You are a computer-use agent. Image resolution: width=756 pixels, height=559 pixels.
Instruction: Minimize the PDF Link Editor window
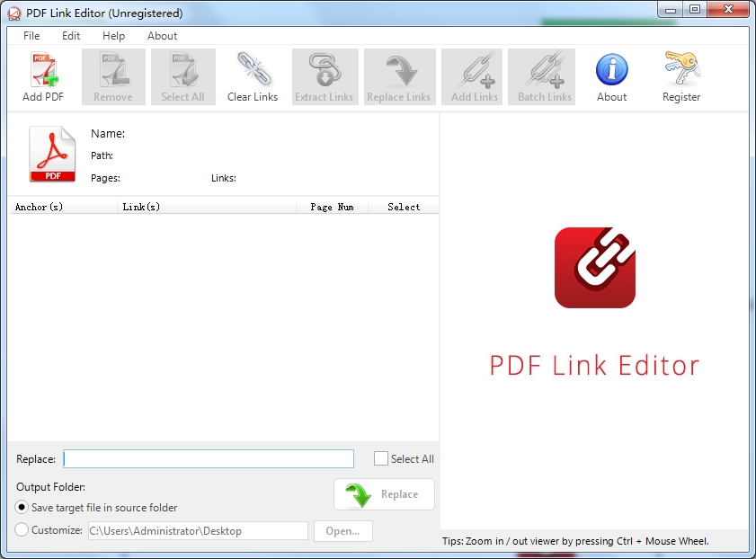671,10
